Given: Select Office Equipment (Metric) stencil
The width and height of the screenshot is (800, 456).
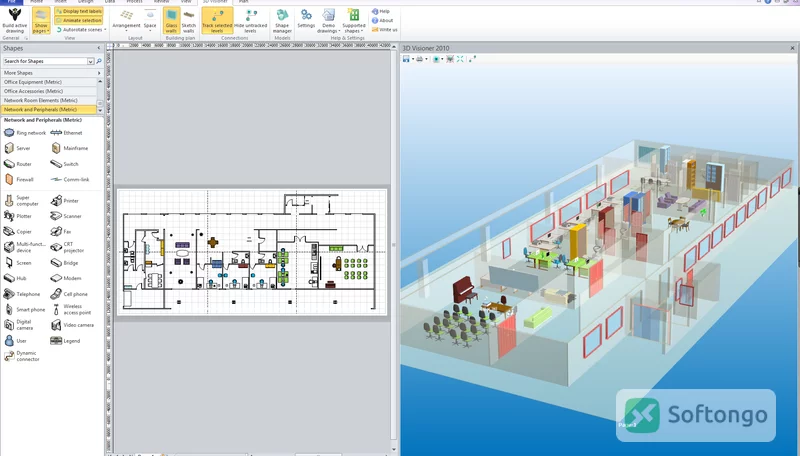Looking at the screenshot, I should coord(49,82).
